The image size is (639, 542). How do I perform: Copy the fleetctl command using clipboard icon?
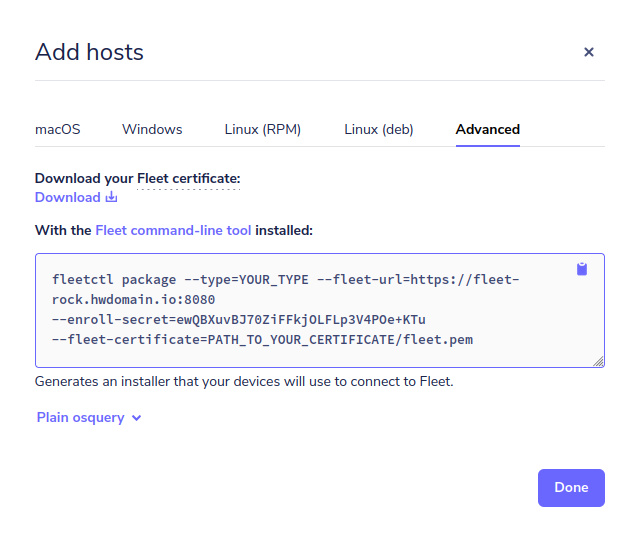(582, 269)
